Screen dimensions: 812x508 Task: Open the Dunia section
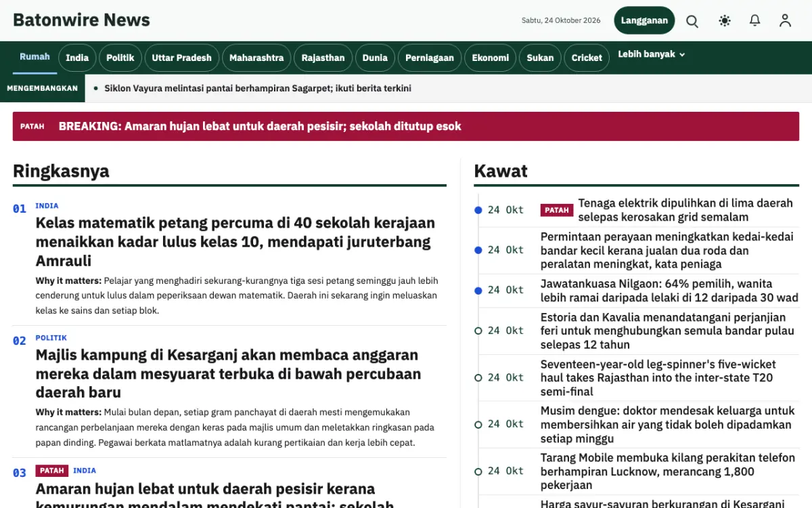[375, 58]
